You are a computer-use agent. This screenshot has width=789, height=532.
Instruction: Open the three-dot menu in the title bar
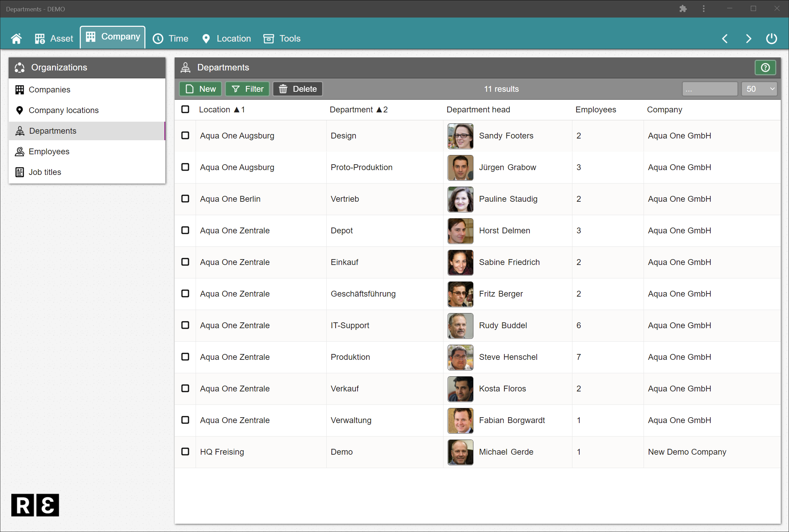(x=703, y=9)
